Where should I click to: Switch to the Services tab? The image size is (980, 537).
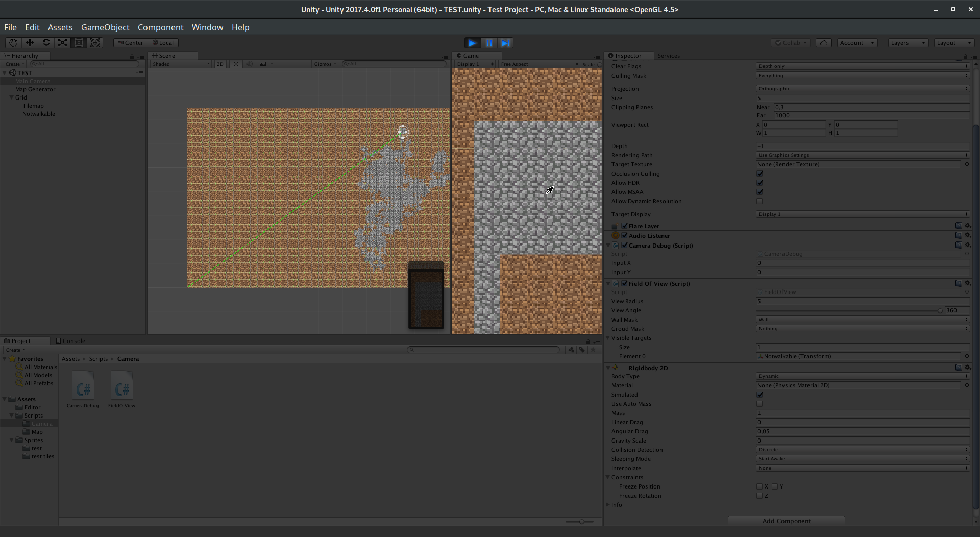[x=669, y=56]
